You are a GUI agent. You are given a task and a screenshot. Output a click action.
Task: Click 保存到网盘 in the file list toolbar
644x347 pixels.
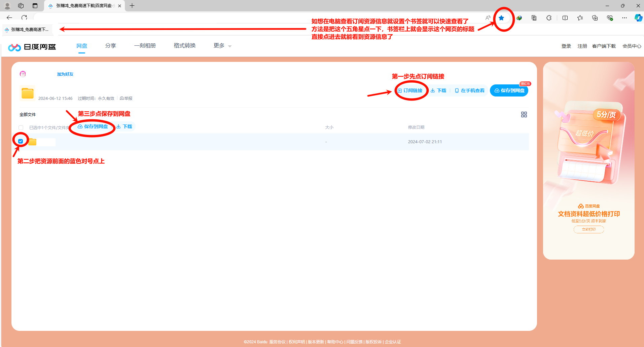click(x=93, y=126)
